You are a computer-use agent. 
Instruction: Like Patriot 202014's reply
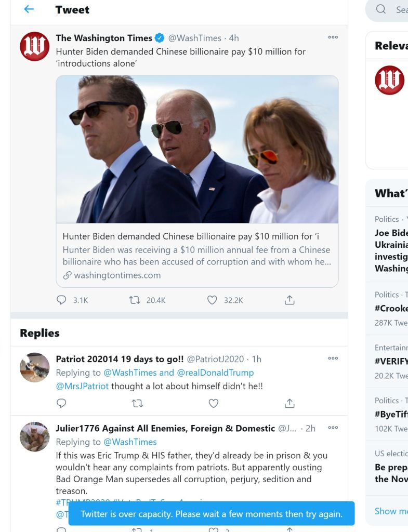pyautogui.click(x=213, y=403)
